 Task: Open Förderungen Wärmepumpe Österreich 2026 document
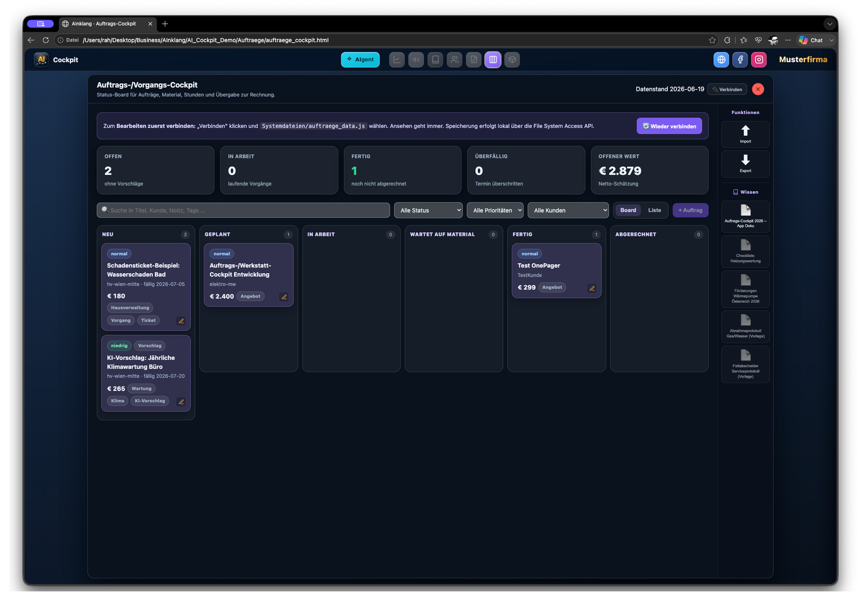tap(745, 289)
